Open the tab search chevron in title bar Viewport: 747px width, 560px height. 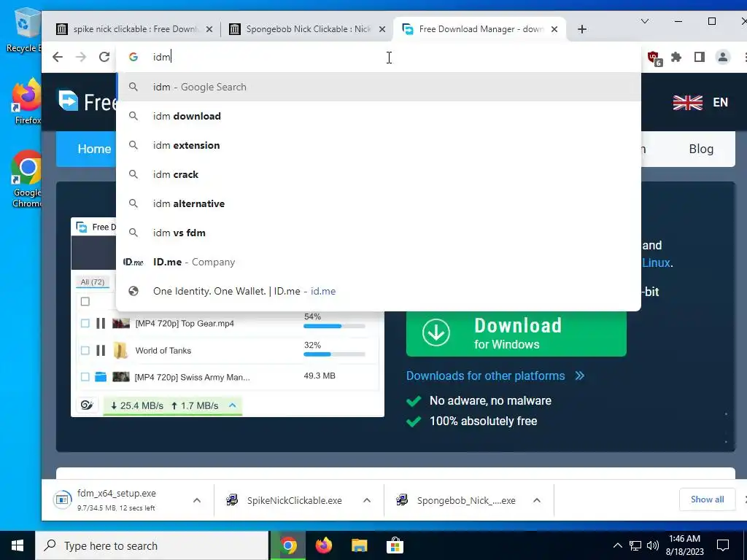coord(645,21)
